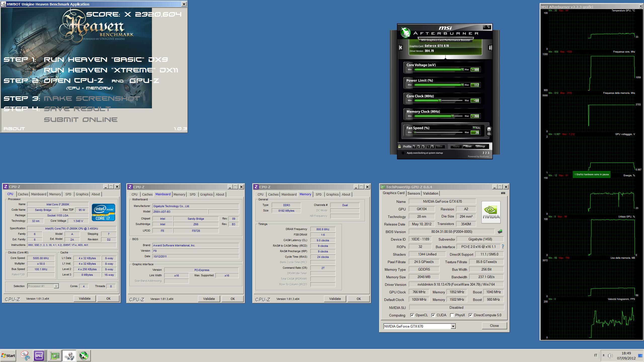644x362 pixels.
Task: Click OK in the motherboard-info CPU-Z window
Action: tap(233, 299)
